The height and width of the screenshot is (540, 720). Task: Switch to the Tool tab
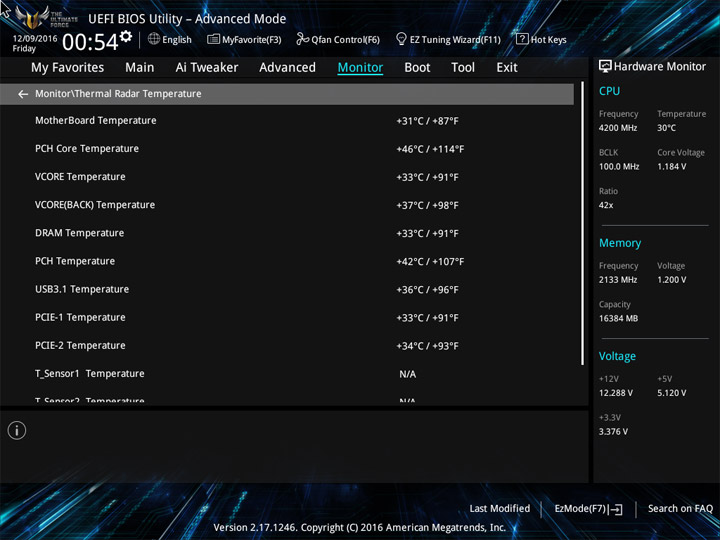coord(463,68)
